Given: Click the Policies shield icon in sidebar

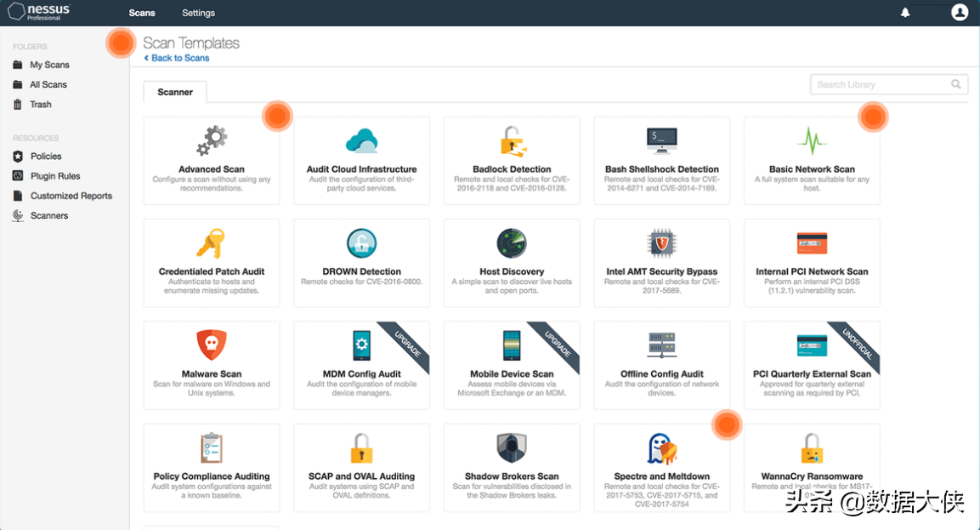Looking at the screenshot, I should point(18,157).
